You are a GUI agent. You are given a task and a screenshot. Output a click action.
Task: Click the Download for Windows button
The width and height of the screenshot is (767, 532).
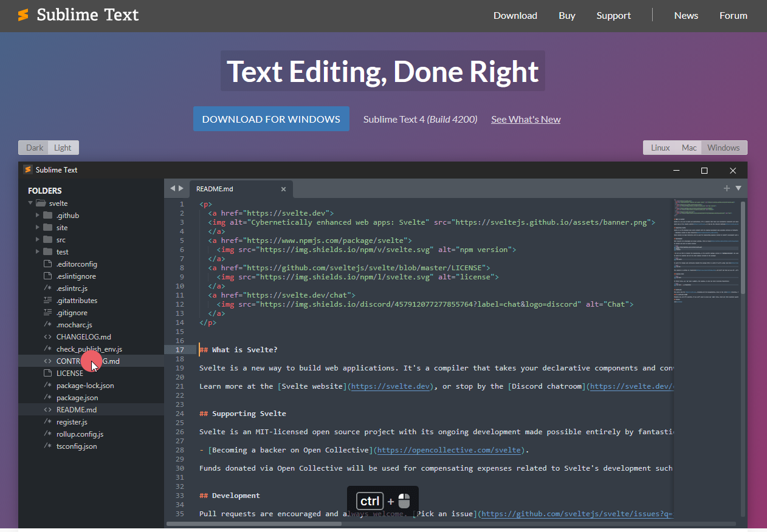[271, 119]
